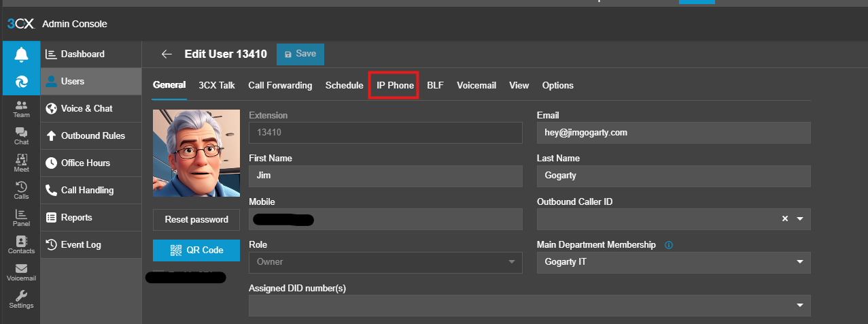Expand the Main Department Membership dropdown
The width and height of the screenshot is (868, 324).
pos(800,262)
